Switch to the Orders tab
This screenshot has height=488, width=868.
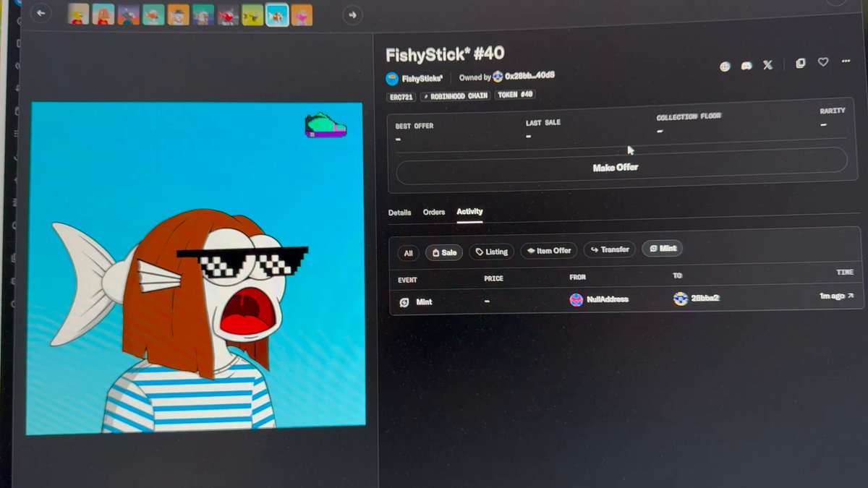click(x=434, y=212)
